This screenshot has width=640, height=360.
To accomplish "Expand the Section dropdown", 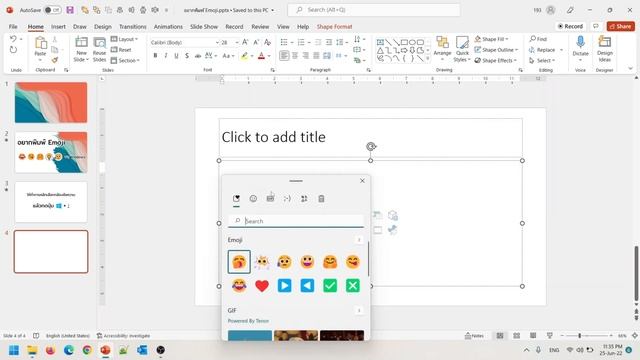I will (x=125, y=60).
